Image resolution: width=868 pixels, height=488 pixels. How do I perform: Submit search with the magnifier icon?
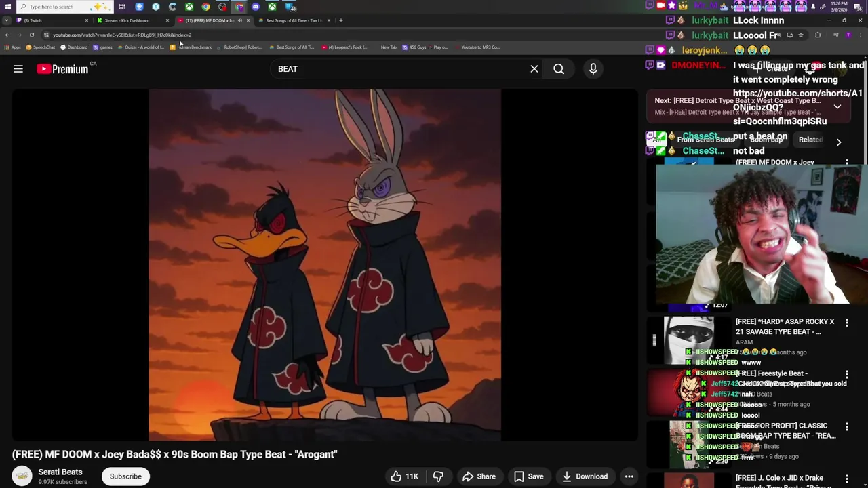click(559, 68)
